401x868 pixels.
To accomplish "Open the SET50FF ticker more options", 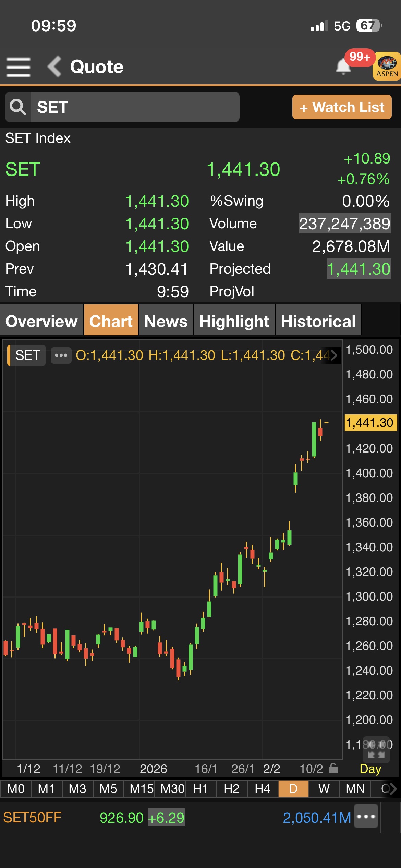I will click(x=366, y=817).
